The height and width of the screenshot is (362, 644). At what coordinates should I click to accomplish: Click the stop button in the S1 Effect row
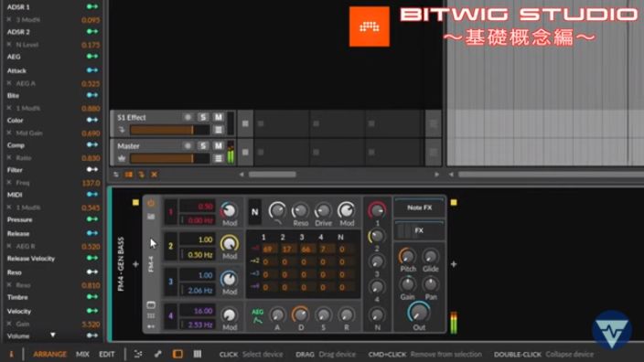click(245, 123)
